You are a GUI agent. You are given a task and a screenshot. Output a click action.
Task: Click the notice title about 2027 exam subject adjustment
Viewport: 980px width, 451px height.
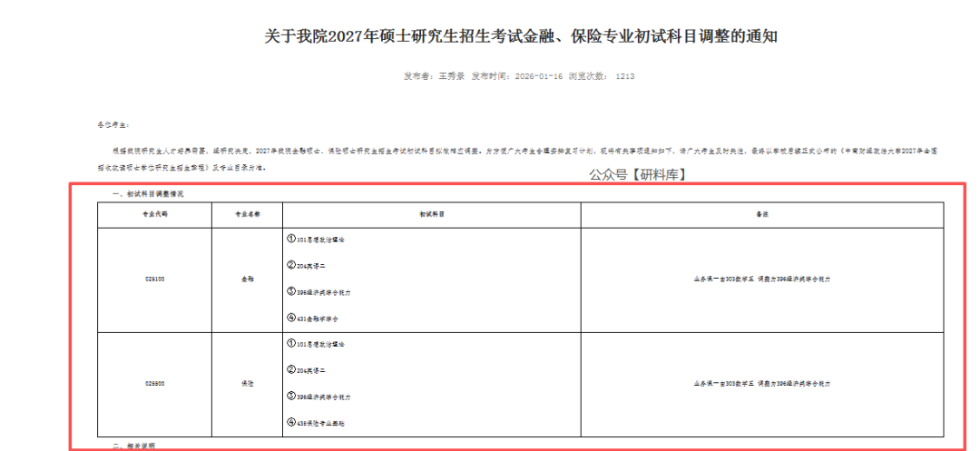coord(520,37)
